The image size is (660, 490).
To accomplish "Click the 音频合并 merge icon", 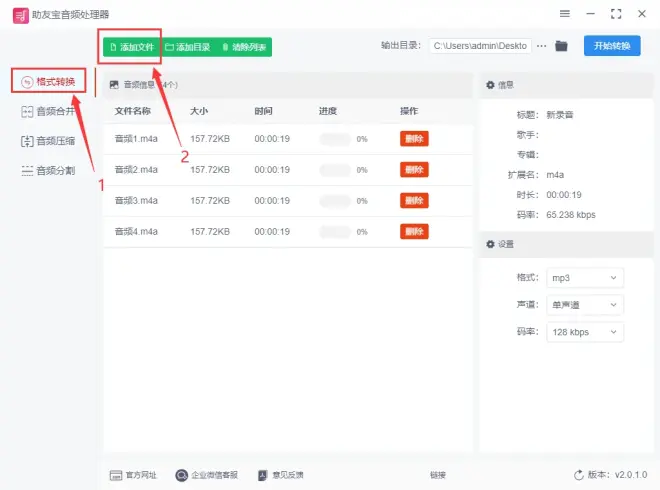I will point(27,112).
